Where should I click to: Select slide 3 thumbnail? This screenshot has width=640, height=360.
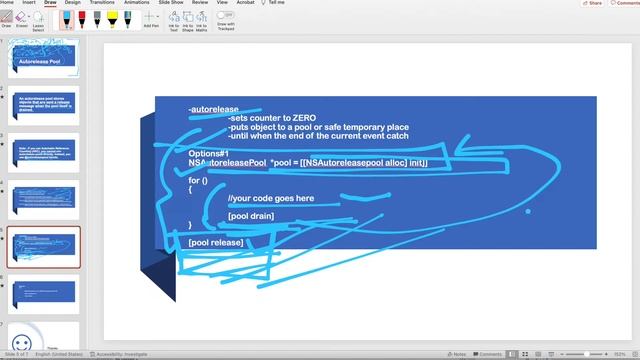pyautogui.click(x=44, y=153)
